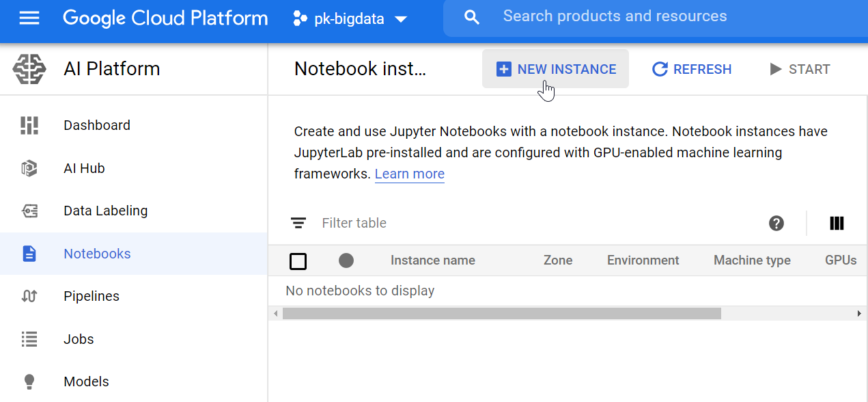Screen dimensions: 868x402
Task: Sort by Instance name column header
Action: pyautogui.click(x=433, y=260)
